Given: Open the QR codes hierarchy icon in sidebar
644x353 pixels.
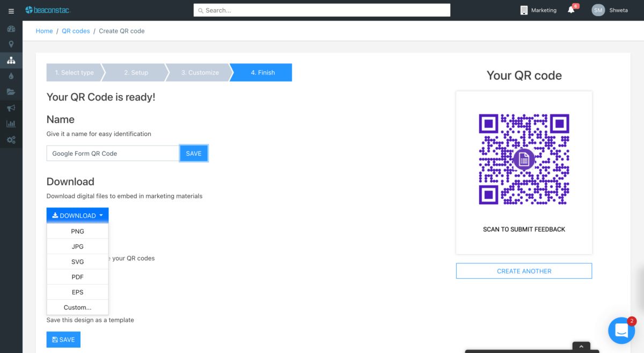Looking at the screenshot, I should pyautogui.click(x=11, y=60).
